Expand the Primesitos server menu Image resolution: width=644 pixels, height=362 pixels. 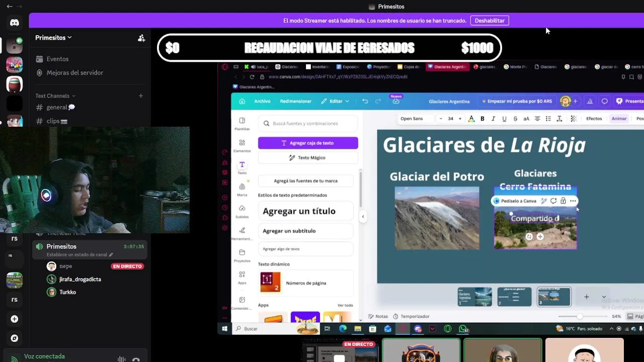point(53,38)
